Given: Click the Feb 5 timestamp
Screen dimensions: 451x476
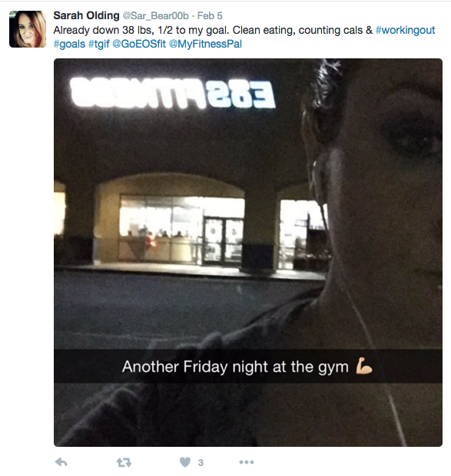Looking at the screenshot, I should pyautogui.click(x=210, y=16).
